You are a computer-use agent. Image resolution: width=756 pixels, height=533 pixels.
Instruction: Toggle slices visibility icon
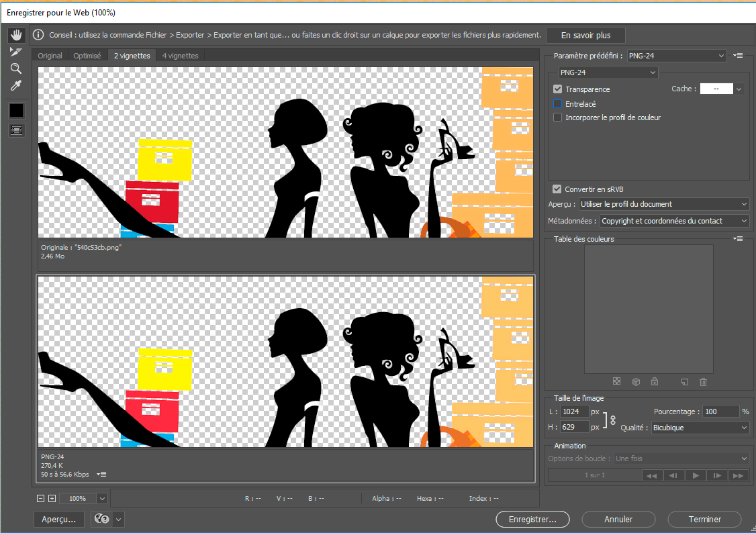pyautogui.click(x=16, y=130)
